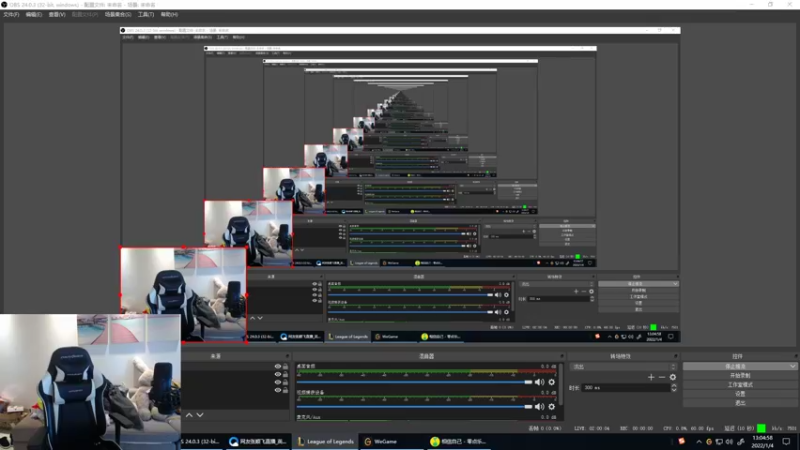Image resolution: width=800 pixels, height=450 pixels.
Task: Add a new scene transition with plus
Action: (651, 377)
